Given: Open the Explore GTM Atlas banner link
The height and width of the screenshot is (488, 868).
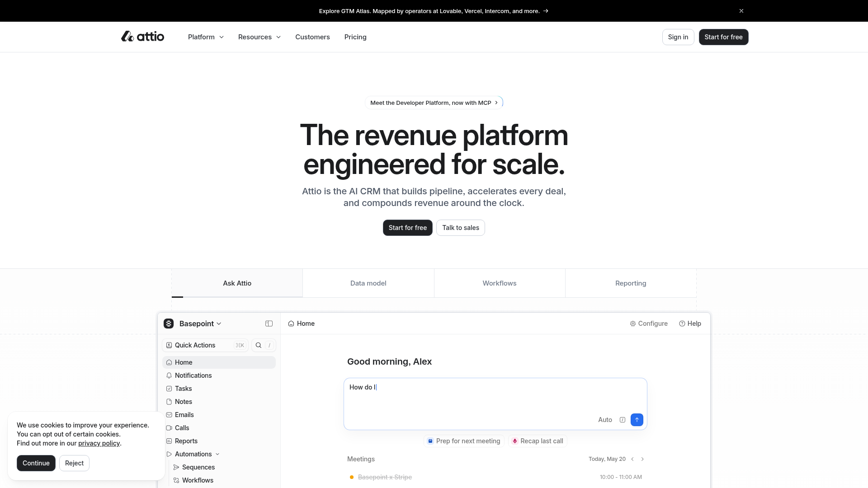Looking at the screenshot, I should (x=434, y=11).
